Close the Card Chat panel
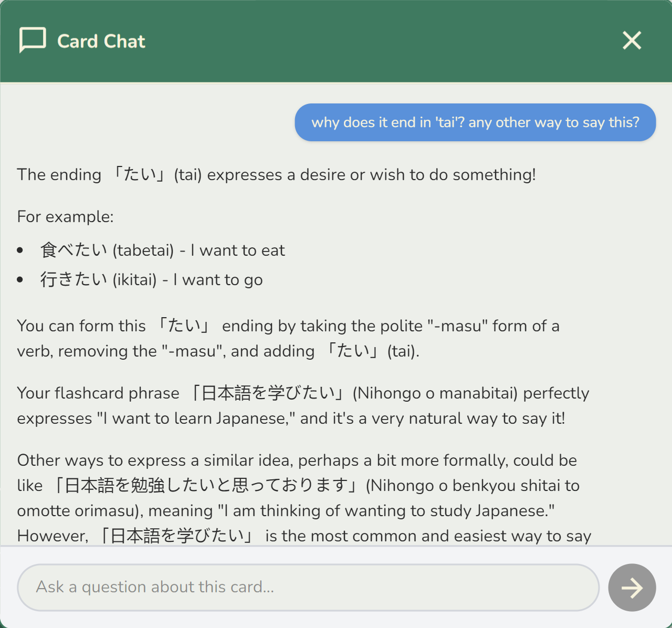 click(632, 40)
